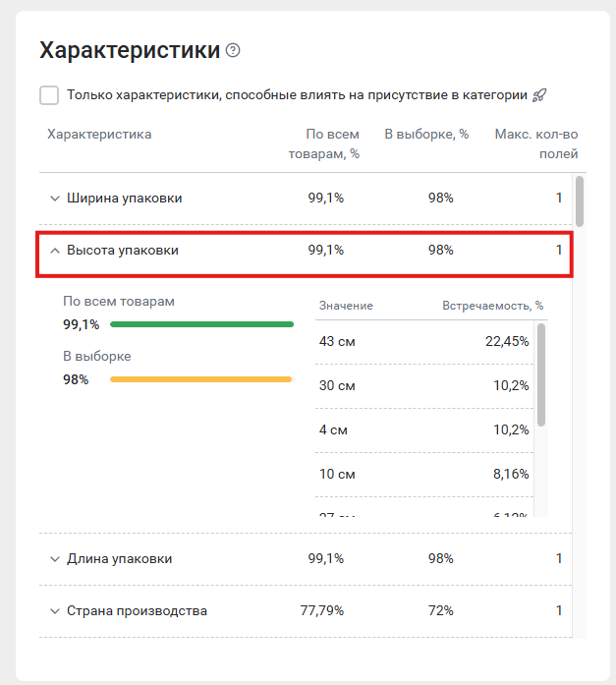Viewport: 616px width, 685px height.
Task: Expand the Длина упаковки row chevron
Action: 55,559
